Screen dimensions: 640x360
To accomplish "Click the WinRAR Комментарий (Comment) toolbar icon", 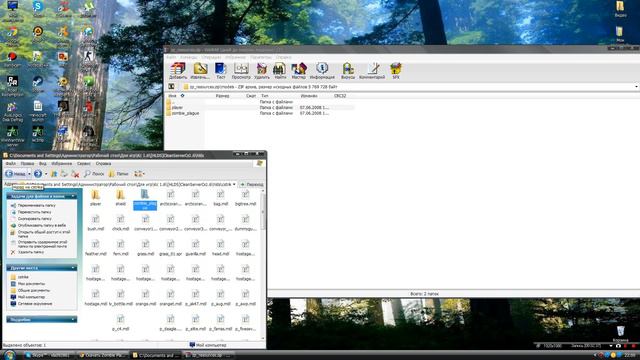I will [x=372, y=71].
